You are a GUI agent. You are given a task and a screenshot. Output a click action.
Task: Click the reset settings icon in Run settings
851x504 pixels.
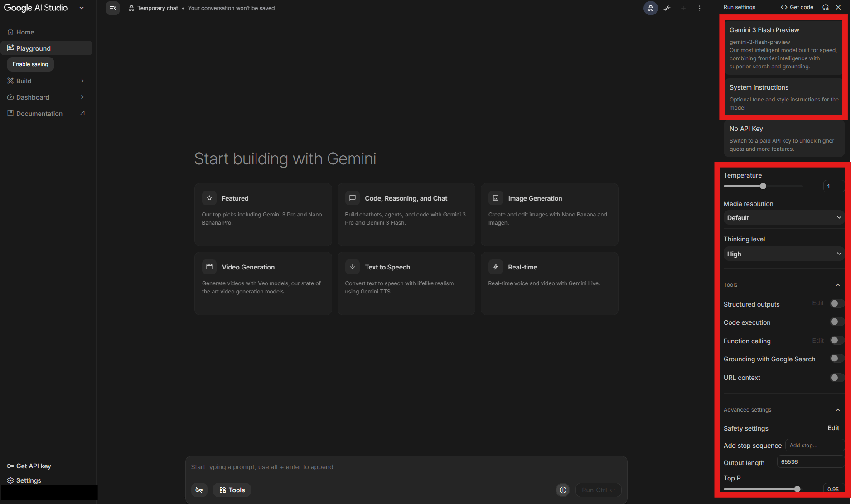click(x=826, y=7)
